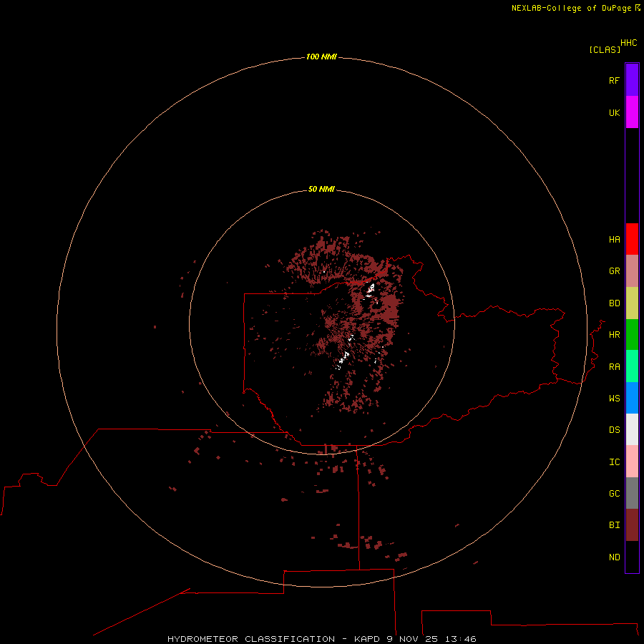644x644 pixels.
Task: Click the "HR" legend label
Action: pos(615,335)
